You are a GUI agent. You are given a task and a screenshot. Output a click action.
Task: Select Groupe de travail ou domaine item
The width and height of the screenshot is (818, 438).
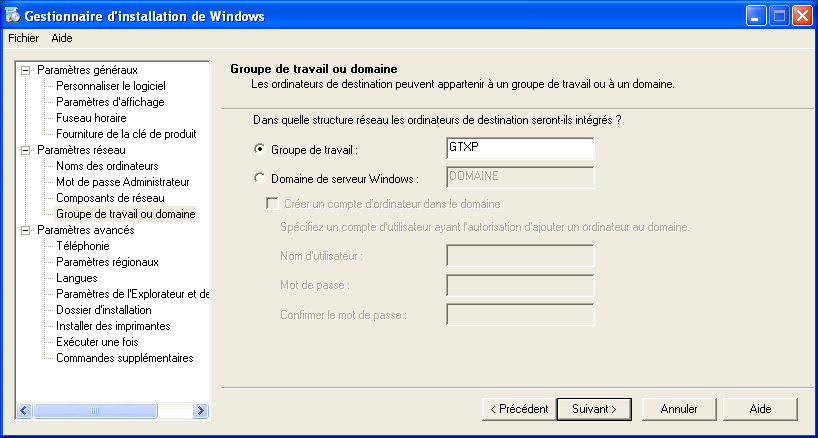click(126, 214)
